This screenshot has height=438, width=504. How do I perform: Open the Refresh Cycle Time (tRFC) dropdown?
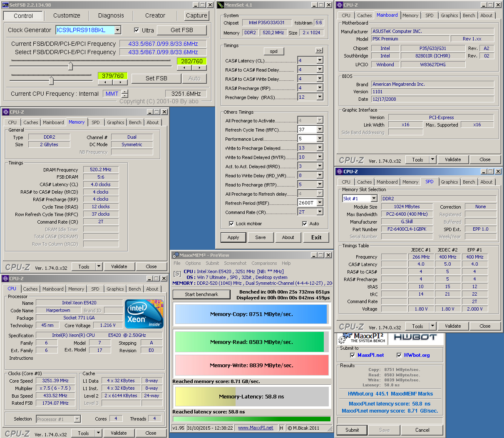click(x=320, y=129)
